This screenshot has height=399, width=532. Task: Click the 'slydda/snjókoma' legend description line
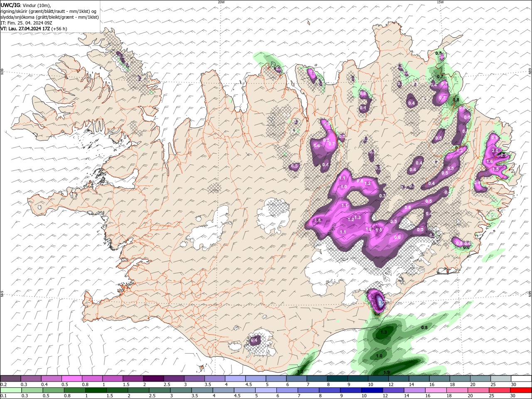tap(50, 17)
